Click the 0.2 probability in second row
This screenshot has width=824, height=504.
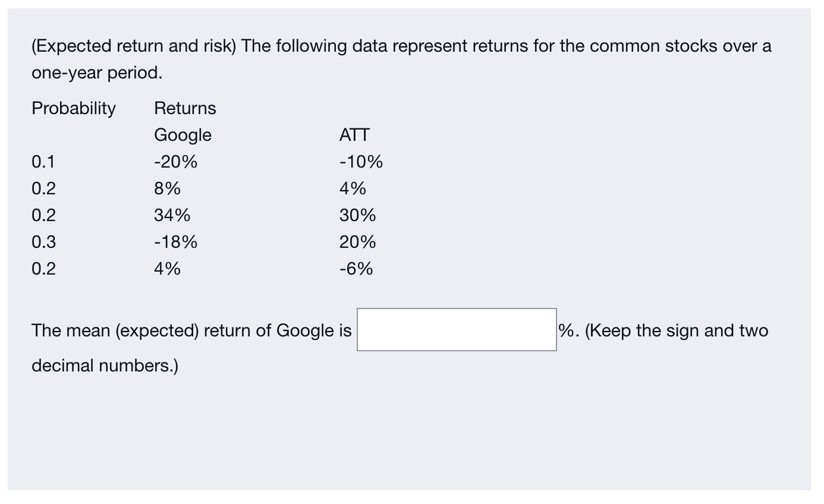pyautogui.click(x=42, y=188)
